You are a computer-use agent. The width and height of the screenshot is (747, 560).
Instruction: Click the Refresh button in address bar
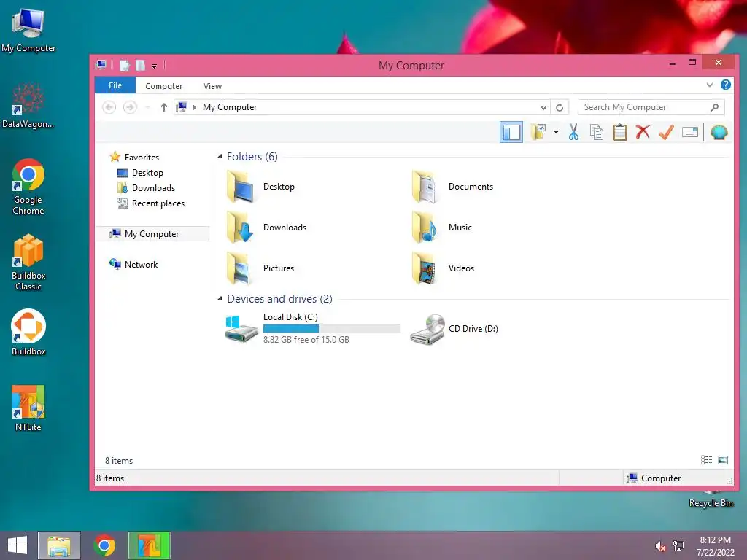(560, 108)
